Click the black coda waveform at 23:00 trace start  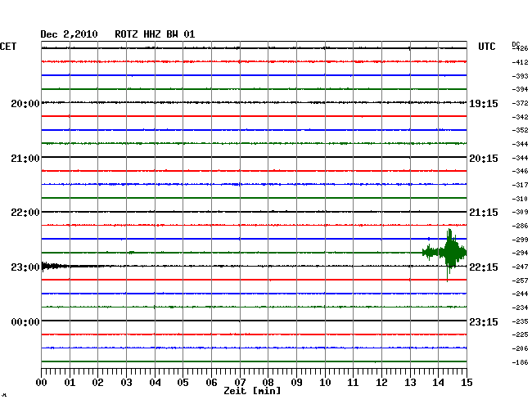[x=56, y=266]
